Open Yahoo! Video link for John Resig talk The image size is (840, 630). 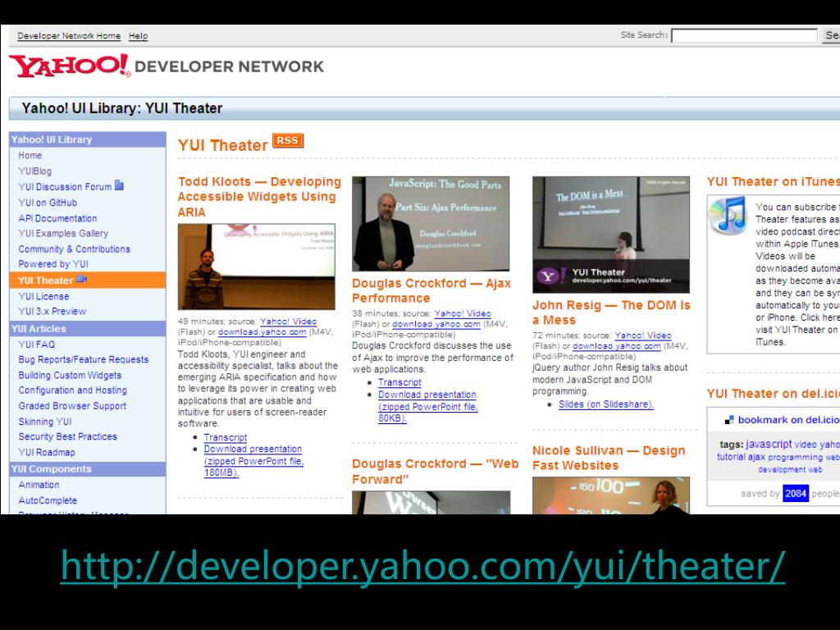(643, 336)
